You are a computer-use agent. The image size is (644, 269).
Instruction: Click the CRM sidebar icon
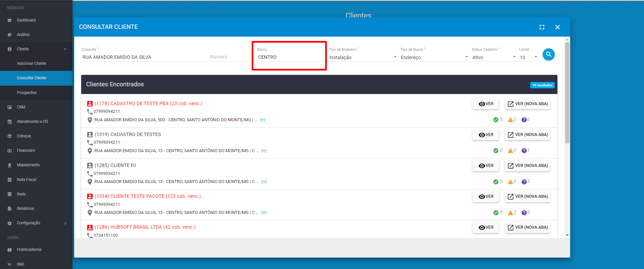9,107
